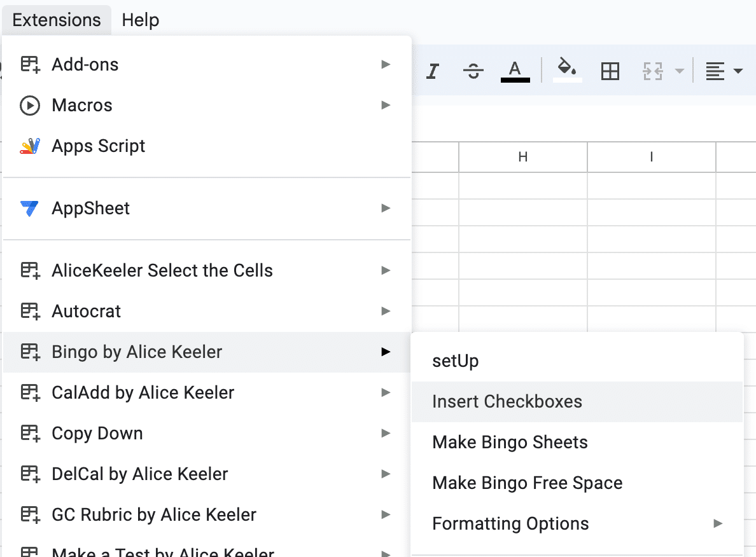Open the Apps Script editor

tap(97, 146)
